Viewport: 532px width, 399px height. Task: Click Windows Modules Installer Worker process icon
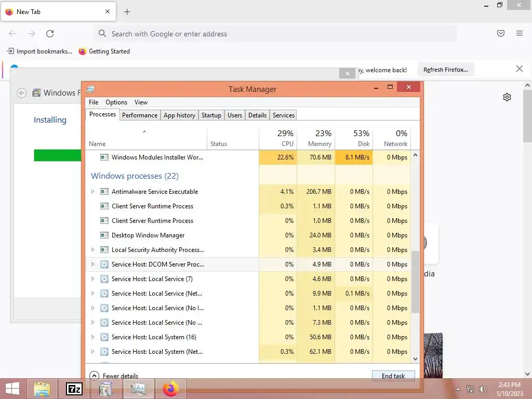[x=104, y=157]
